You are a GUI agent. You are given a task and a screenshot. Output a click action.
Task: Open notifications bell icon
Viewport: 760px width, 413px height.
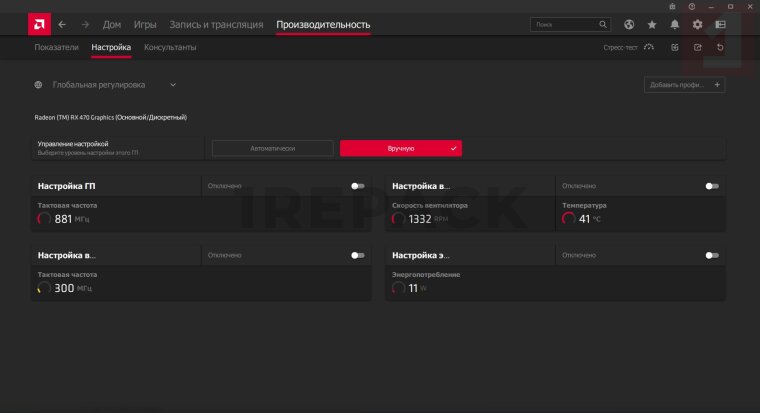pos(675,24)
